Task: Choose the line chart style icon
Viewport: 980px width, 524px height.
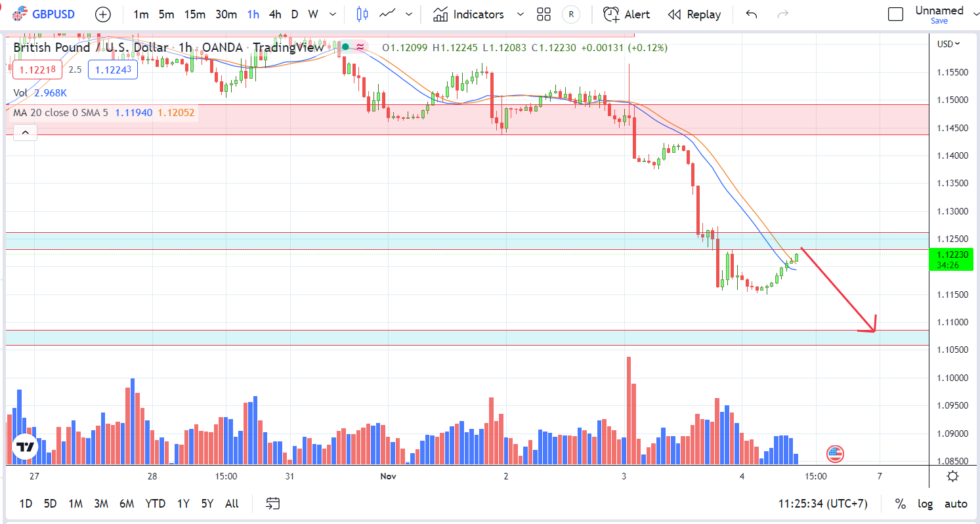Action: [389, 14]
